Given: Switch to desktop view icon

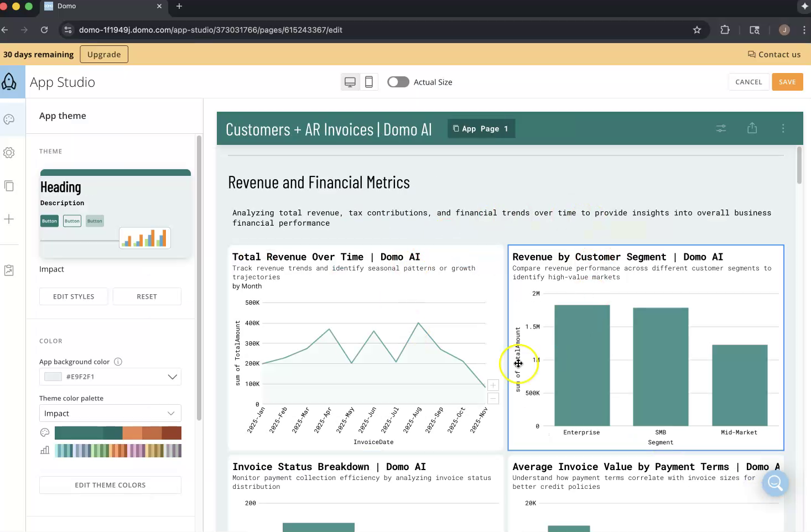Looking at the screenshot, I should click(350, 82).
